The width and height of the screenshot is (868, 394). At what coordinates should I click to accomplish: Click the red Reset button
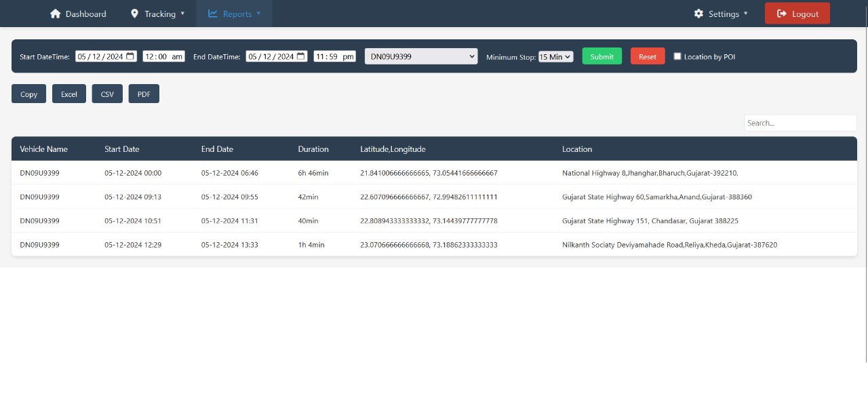click(647, 56)
